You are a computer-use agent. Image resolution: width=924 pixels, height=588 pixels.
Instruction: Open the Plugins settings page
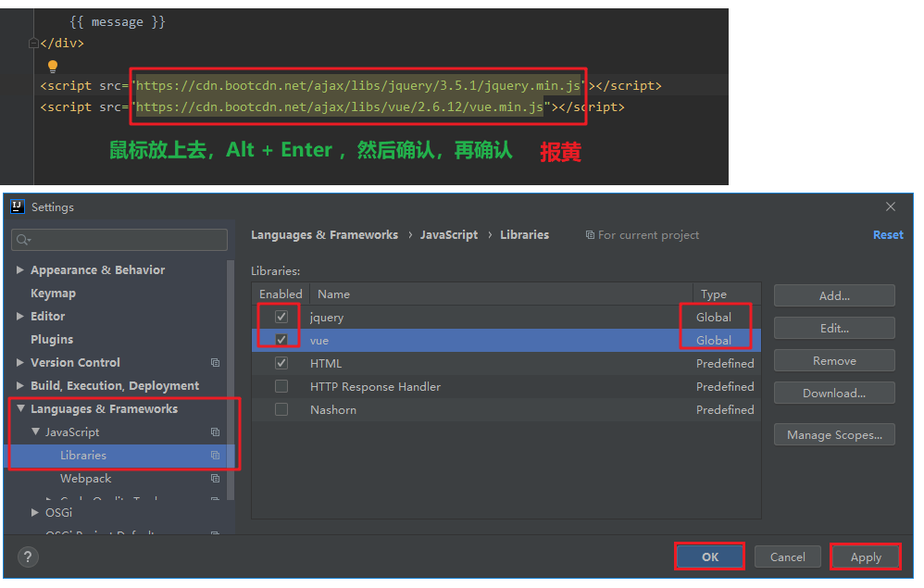[52, 339]
